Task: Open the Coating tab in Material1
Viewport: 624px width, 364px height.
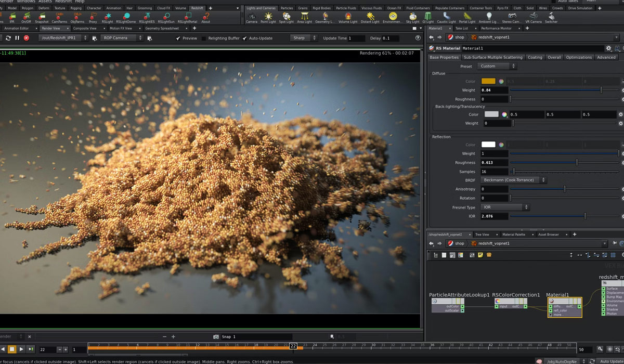Action: click(x=536, y=57)
